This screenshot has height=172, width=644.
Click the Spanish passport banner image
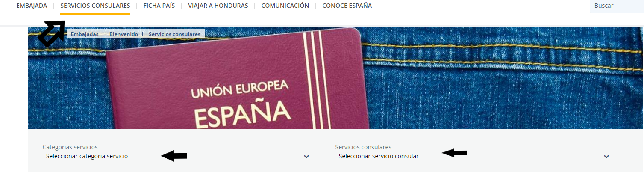tap(335, 78)
